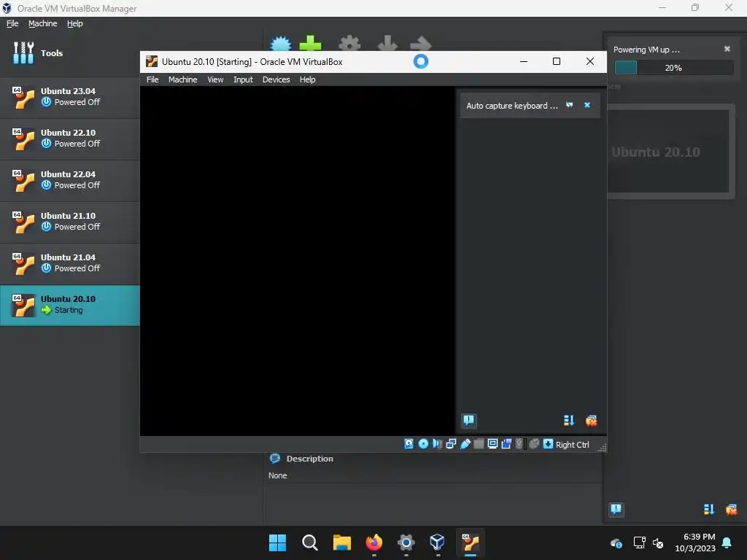Open the Windows Start menu
The image size is (747, 560).
click(277, 542)
